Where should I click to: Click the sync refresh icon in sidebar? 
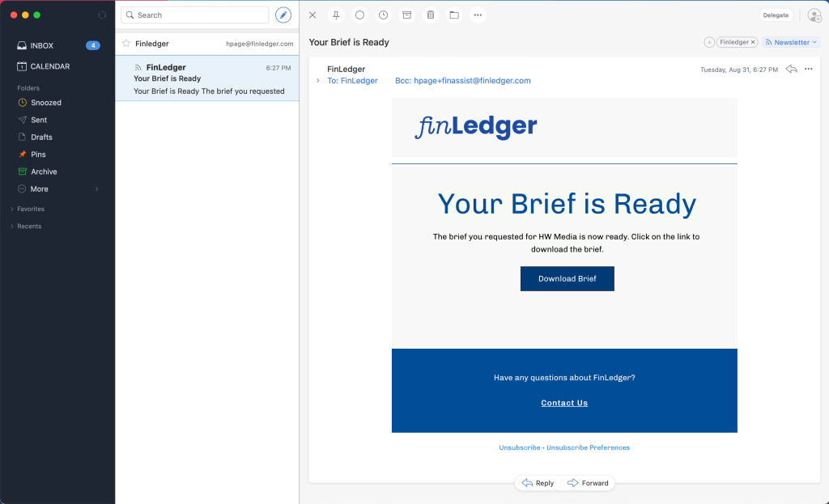[102, 15]
